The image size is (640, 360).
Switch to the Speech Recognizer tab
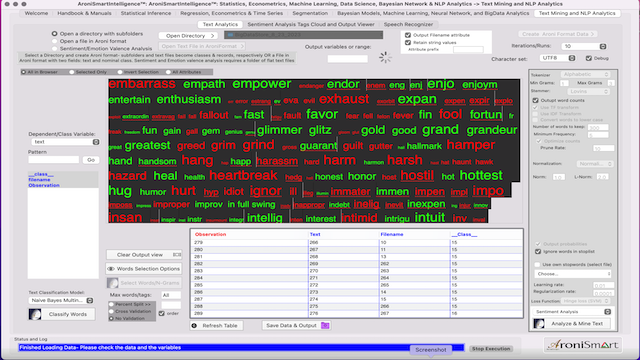408,24
